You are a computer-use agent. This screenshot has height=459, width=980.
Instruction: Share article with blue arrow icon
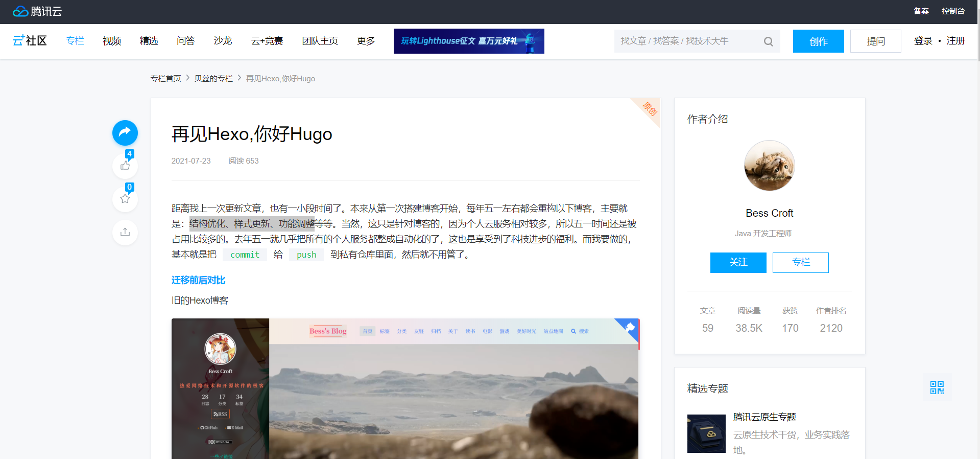point(125,133)
